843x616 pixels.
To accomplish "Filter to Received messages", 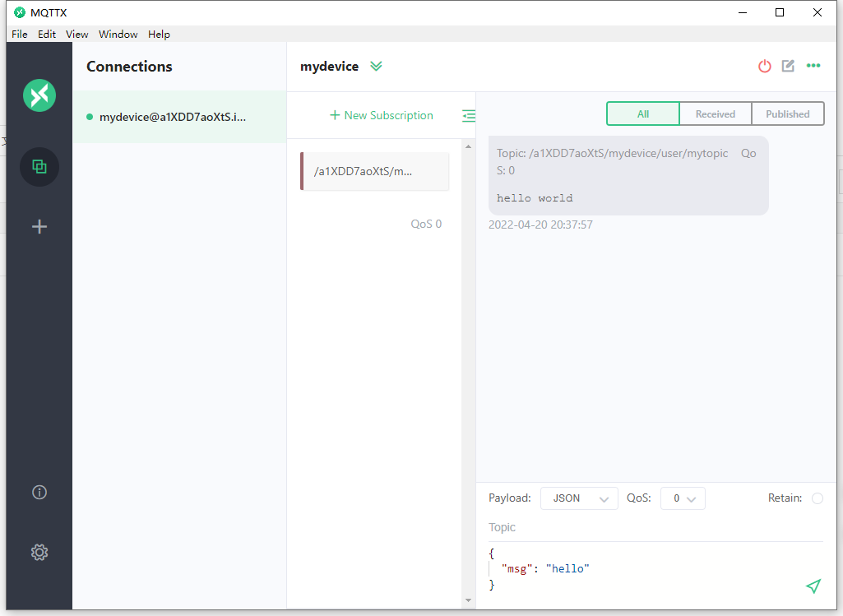I will [715, 114].
